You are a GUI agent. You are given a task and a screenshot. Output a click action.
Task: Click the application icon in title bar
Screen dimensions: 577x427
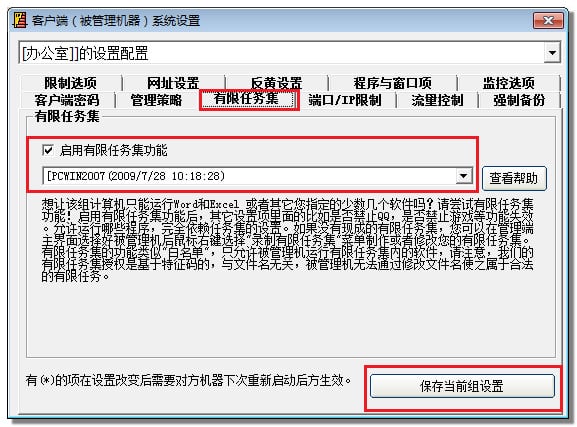(x=20, y=20)
